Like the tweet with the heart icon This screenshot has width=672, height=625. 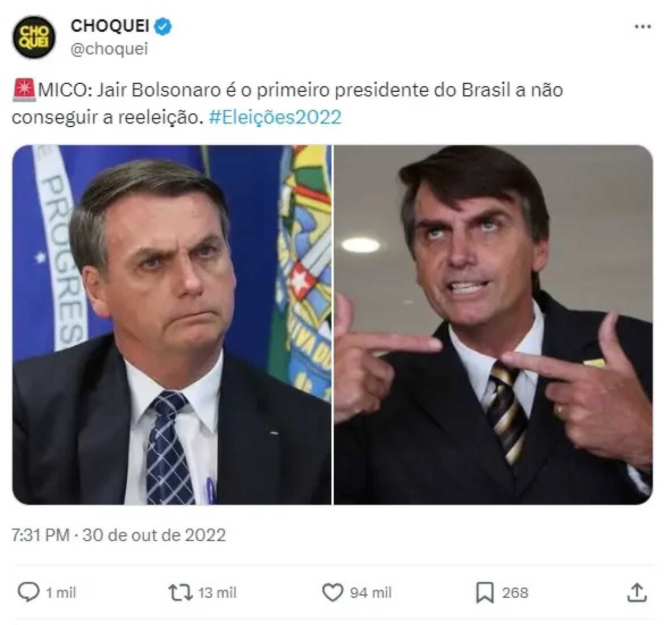pyautogui.click(x=332, y=593)
